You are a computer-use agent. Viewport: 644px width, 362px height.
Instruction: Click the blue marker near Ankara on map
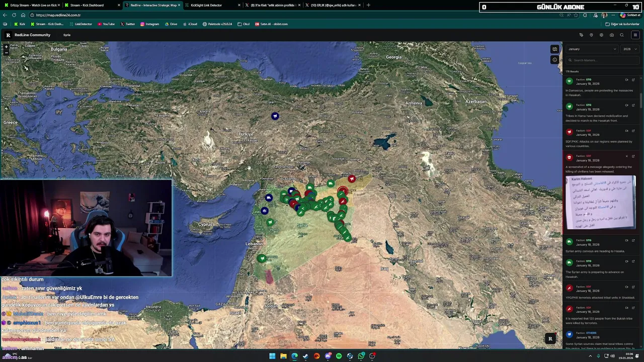click(275, 116)
